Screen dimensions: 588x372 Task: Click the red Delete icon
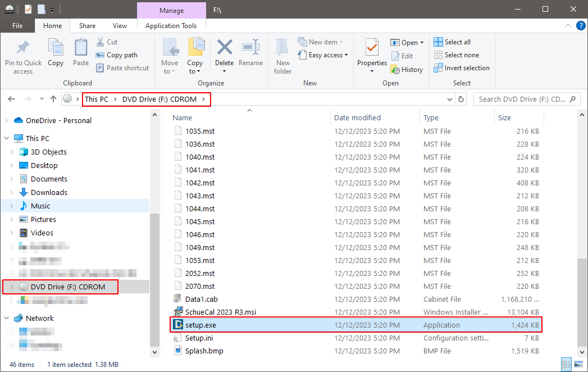pyautogui.click(x=225, y=48)
